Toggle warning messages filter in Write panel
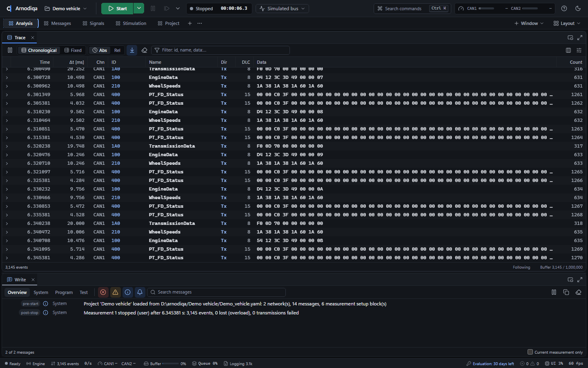This screenshot has width=588, height=368. pyautogui.click(x=115, y=292)
